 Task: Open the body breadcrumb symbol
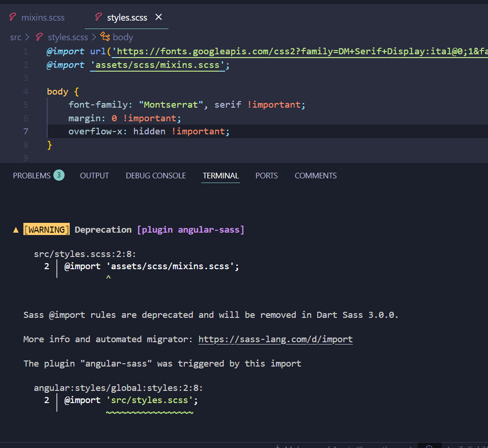click(x=123, y=37)
